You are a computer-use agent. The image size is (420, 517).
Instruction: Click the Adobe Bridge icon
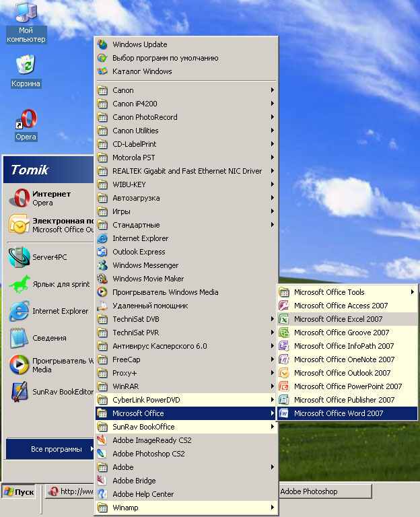click(x=102, y=481)
